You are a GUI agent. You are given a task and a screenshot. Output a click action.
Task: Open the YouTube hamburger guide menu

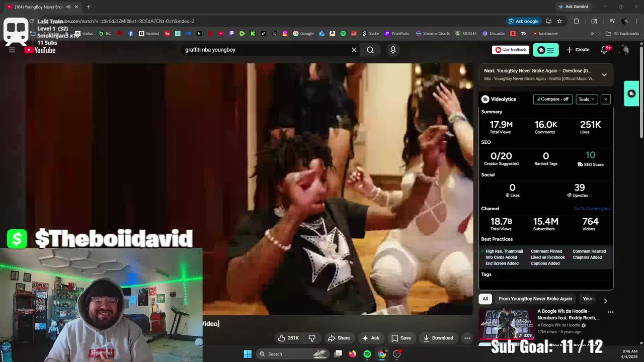(x=12, y=50)
